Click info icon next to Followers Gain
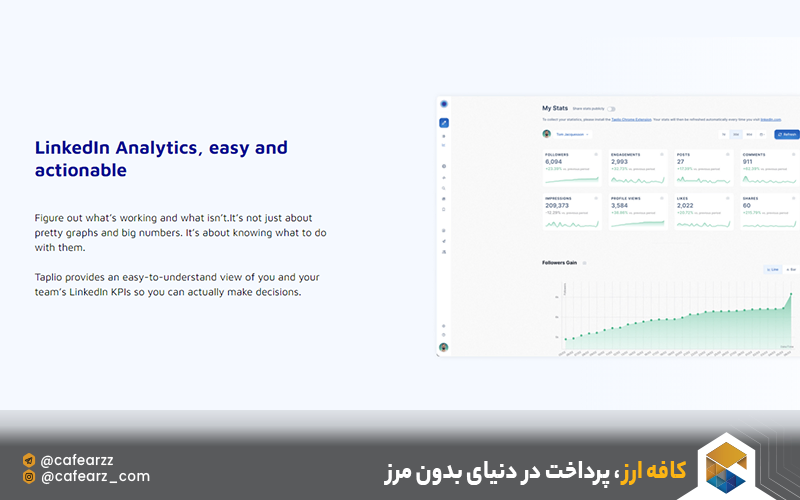This screenshot has width=800, height=500. click(x=585, y=263)
